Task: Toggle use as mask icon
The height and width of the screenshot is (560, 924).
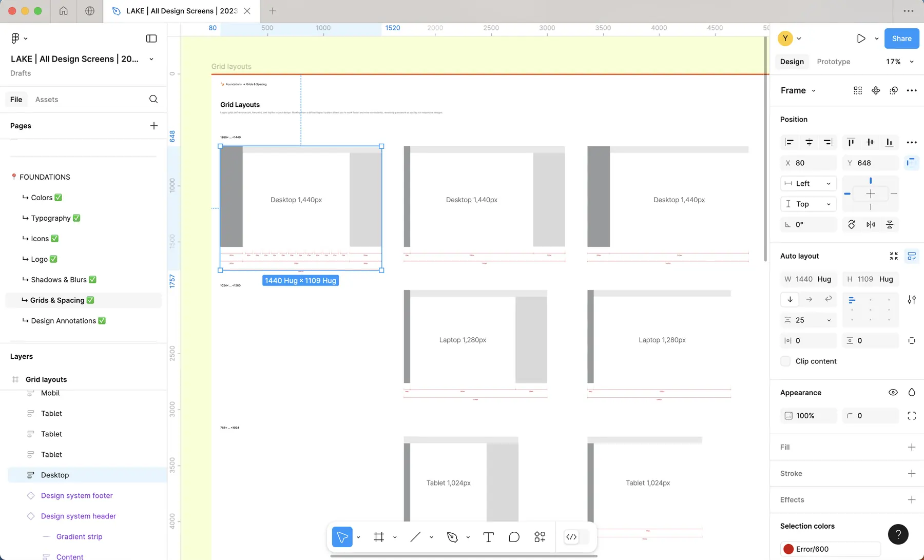Action: [x=894, y=90]
